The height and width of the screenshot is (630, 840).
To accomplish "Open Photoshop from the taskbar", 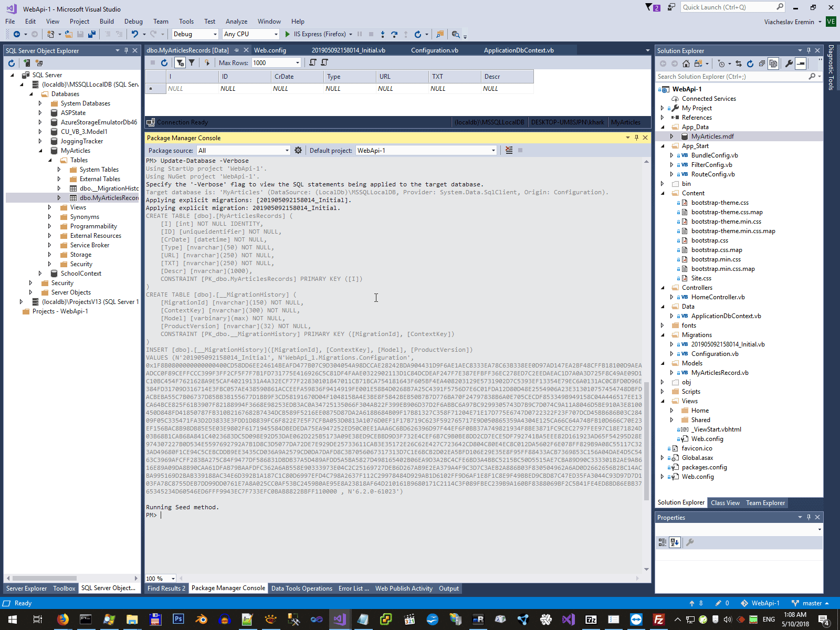I will [178, 619].
